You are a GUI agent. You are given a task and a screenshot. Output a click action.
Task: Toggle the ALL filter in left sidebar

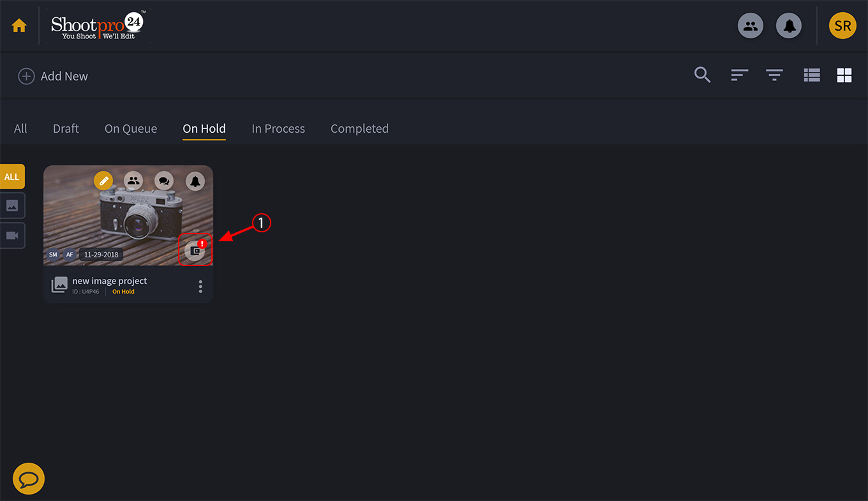pos(11,176)
